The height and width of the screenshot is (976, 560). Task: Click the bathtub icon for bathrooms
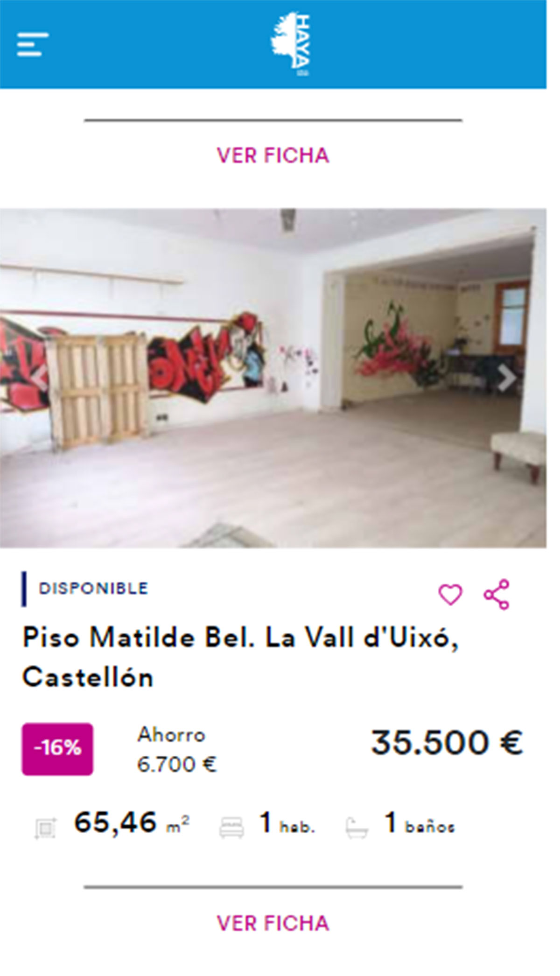[357, 828]
